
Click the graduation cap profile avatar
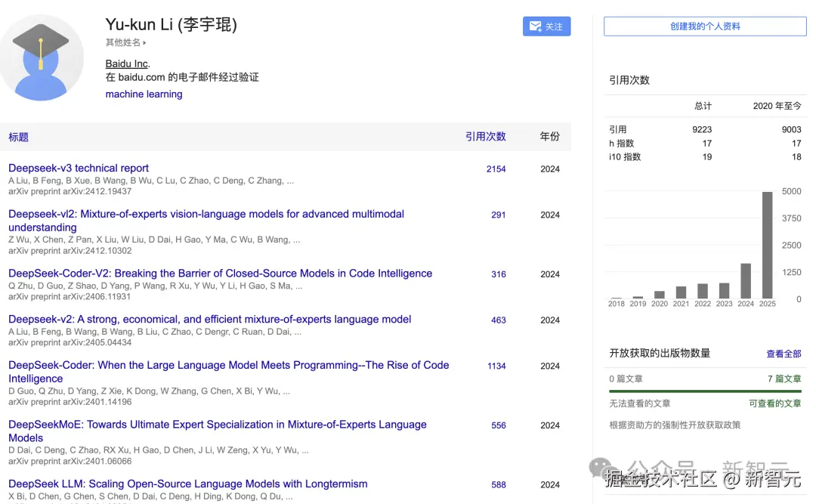pyautogui.click(x=41, y=58)
